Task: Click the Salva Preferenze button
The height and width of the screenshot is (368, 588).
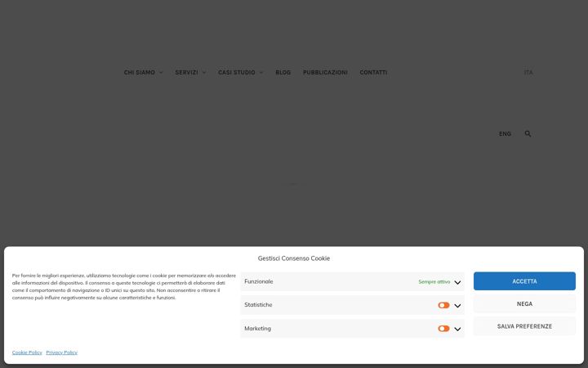Action: pyautogui.click(x=524, y=326)
